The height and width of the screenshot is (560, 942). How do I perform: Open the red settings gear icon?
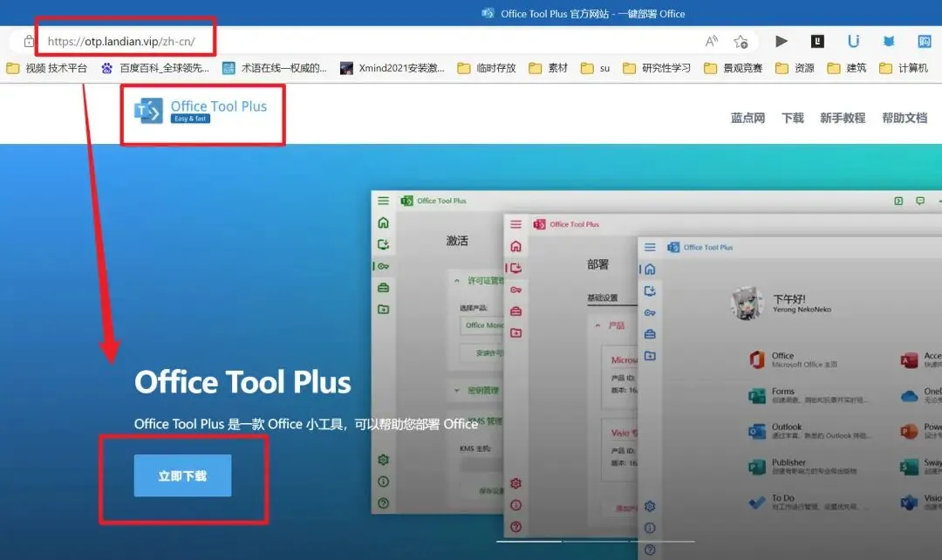tap(516, 483)
